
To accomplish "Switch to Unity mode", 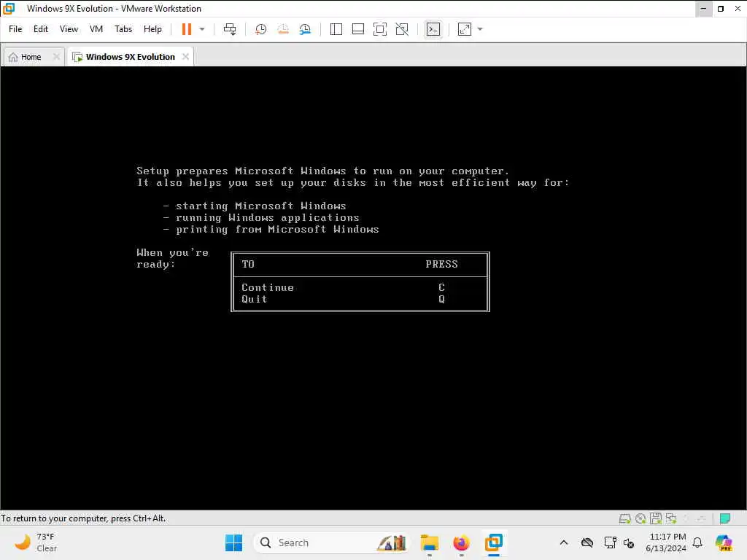I will pyautogui.click(x=402, y=29).
